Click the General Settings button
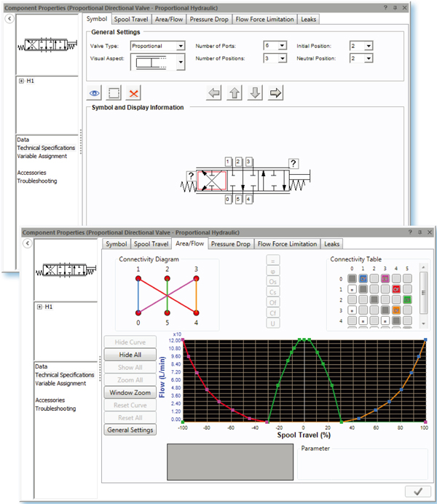Screen dimensions: 437x504 coord(130,430)
